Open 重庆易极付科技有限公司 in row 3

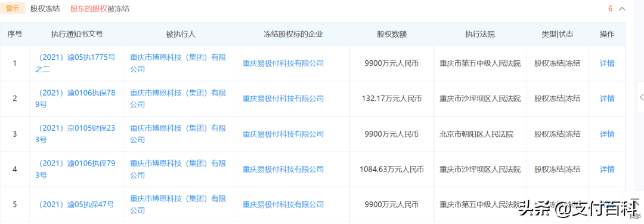[x=283, y=134]
